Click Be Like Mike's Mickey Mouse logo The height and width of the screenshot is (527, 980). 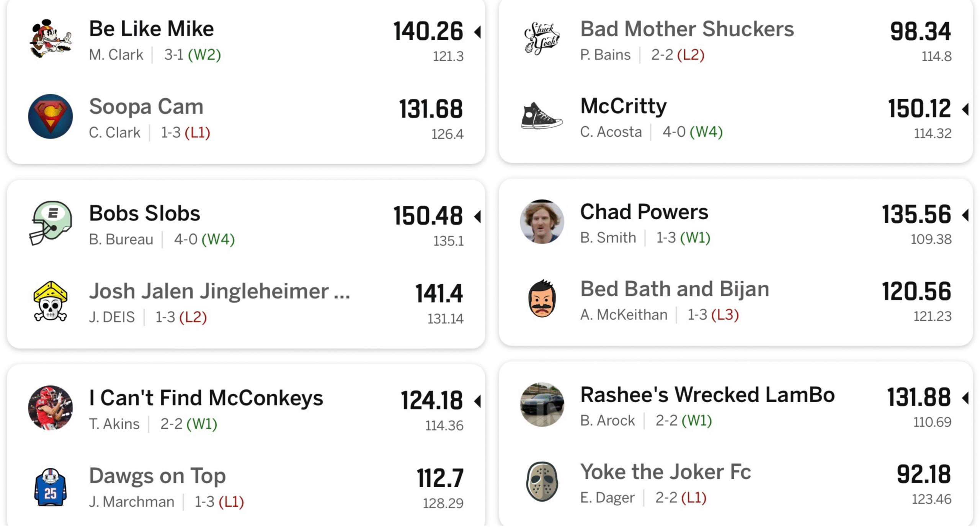[x=51, y=39]
